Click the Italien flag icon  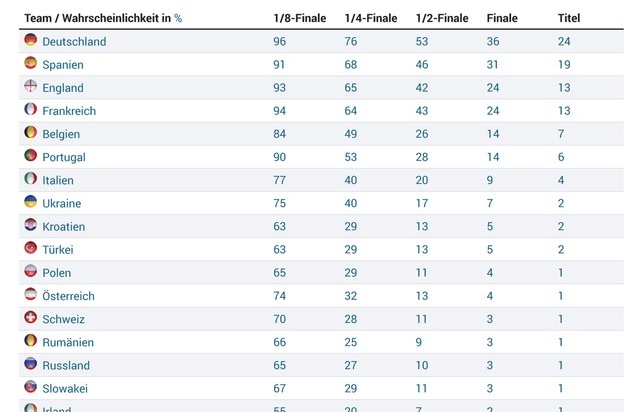31,179
